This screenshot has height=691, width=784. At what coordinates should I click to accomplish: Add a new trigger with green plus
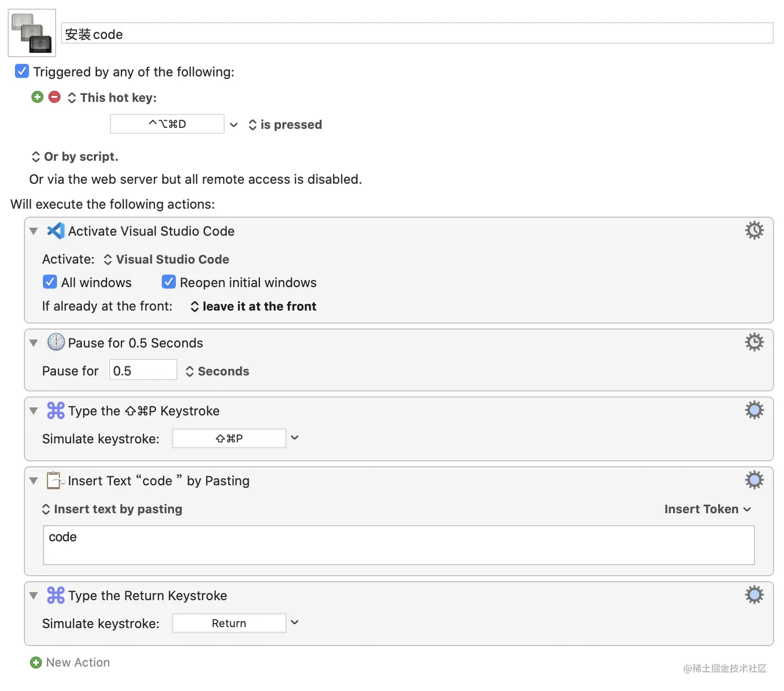[x=37, y=97]
